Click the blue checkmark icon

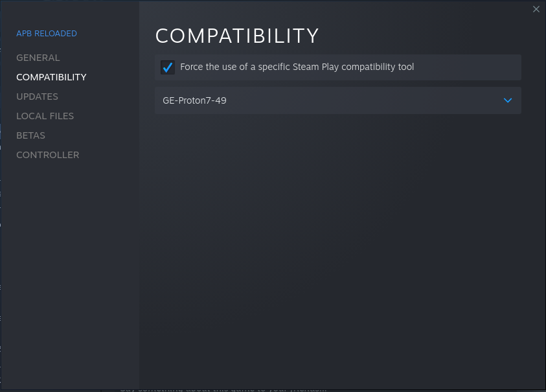click(168, 67)
